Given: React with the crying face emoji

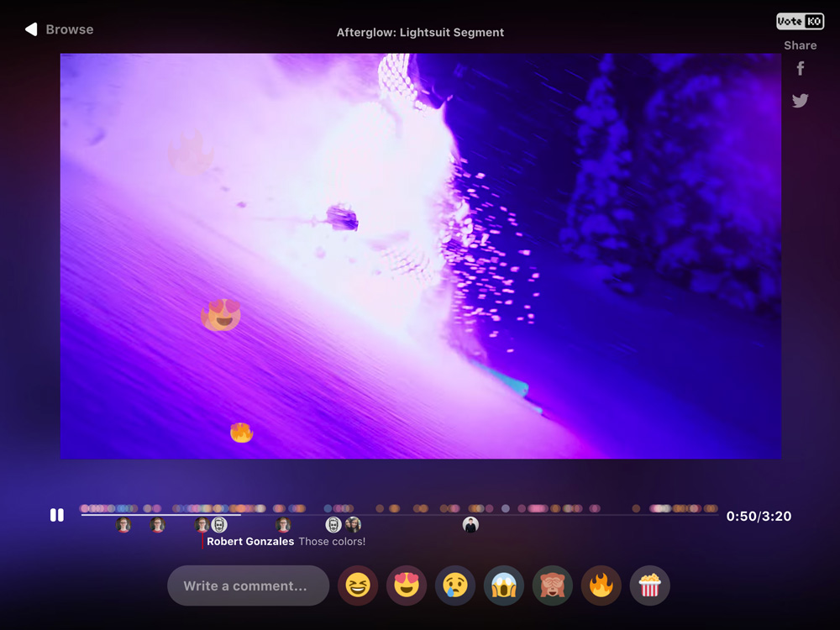Looking at the screenshot, I should tap(455, 585).
